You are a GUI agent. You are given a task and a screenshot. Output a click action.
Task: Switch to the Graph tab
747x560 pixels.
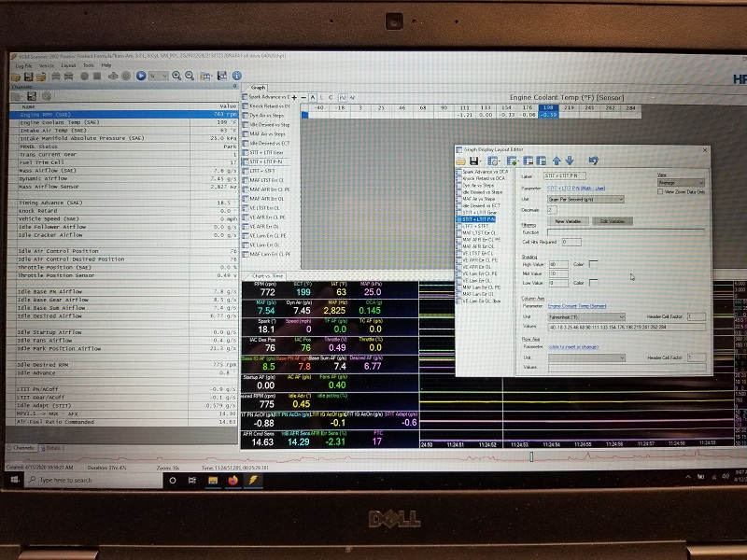258,88
